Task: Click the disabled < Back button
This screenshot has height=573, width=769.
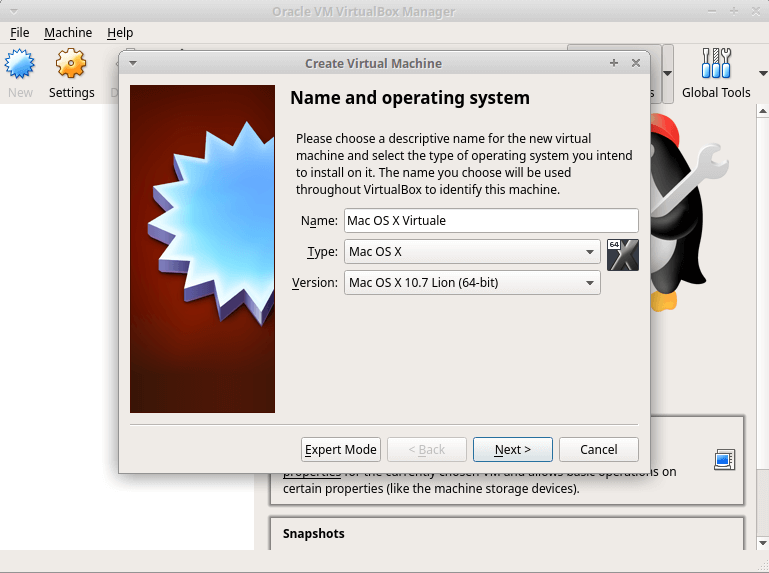Action: click(x=427, y=449)
